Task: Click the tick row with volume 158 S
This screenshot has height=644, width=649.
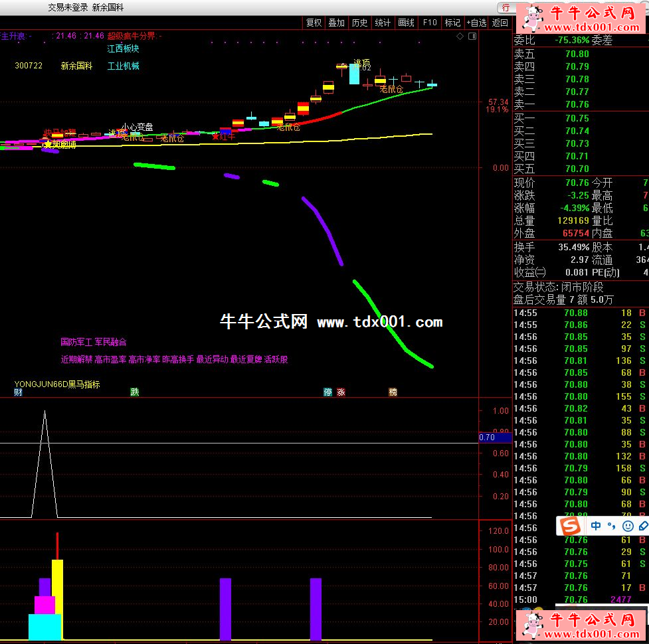Action: coord(579,468)
